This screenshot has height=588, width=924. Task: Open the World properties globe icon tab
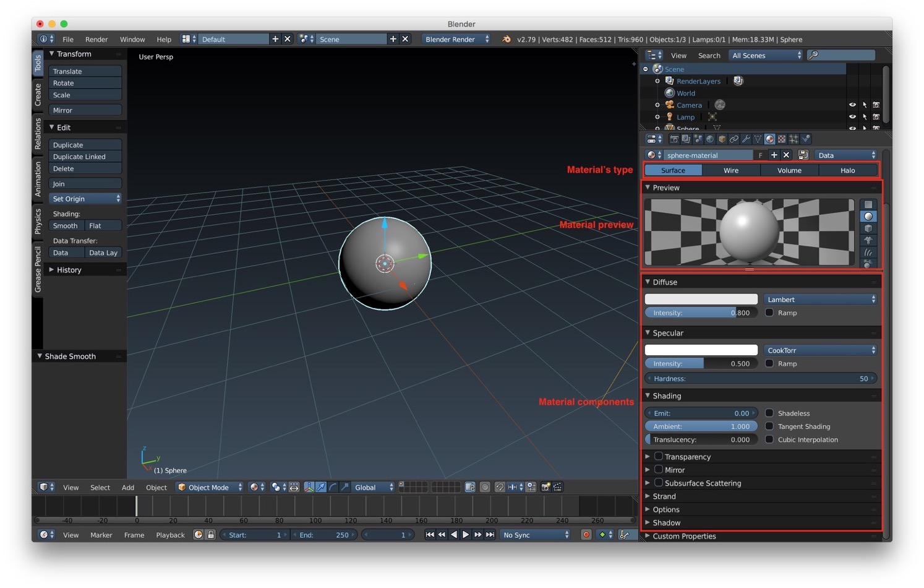click(x=710, y=139)
